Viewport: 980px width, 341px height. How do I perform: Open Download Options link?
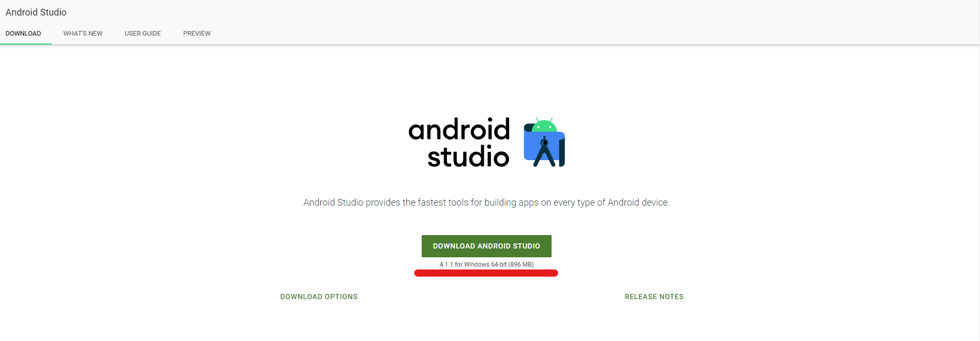coord(319,297)
